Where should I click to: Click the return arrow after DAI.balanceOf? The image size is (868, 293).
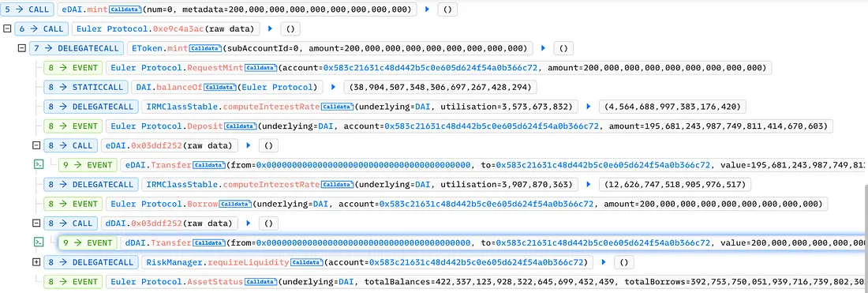333,87
